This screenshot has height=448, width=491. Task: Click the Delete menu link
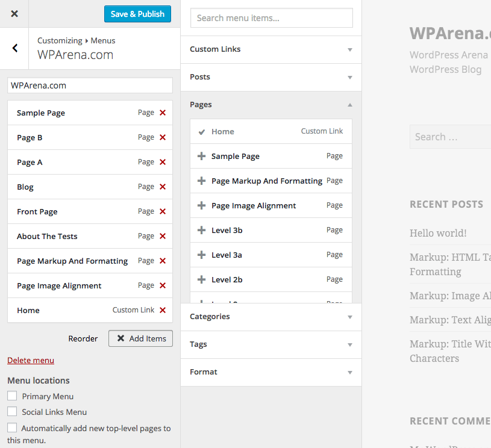(31, 360)
